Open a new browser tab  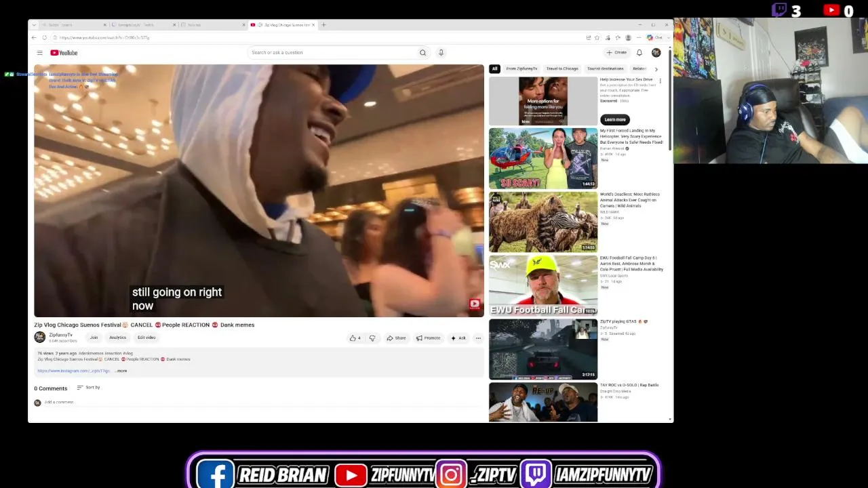click(x=323, y=25)
